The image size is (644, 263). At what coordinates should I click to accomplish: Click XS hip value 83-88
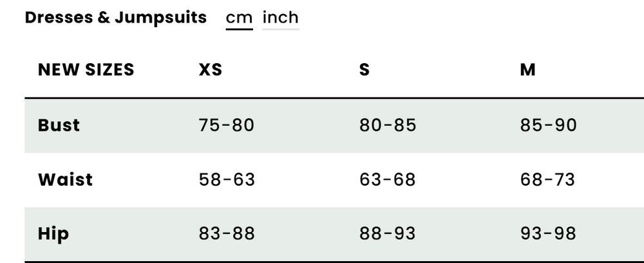point(227,233)
